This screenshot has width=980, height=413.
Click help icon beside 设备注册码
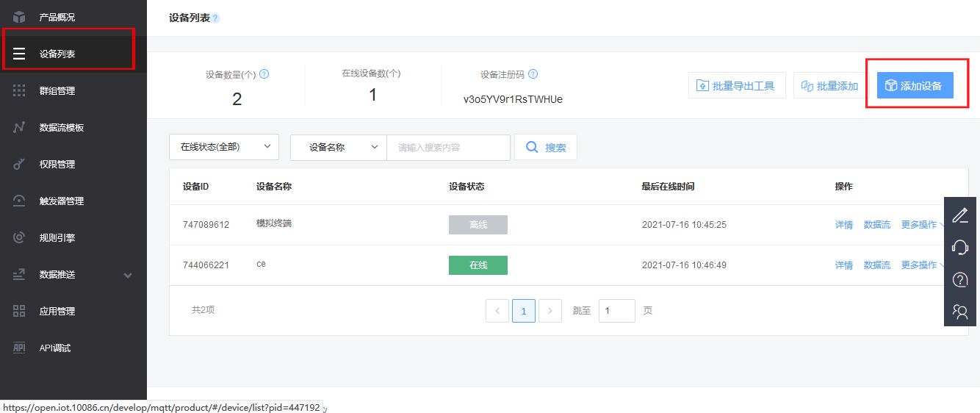(533, 74)
